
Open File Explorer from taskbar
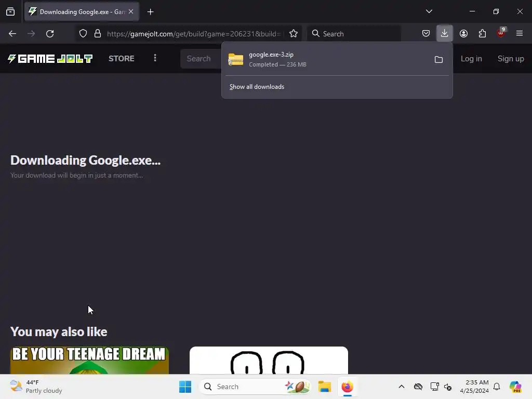324,387
